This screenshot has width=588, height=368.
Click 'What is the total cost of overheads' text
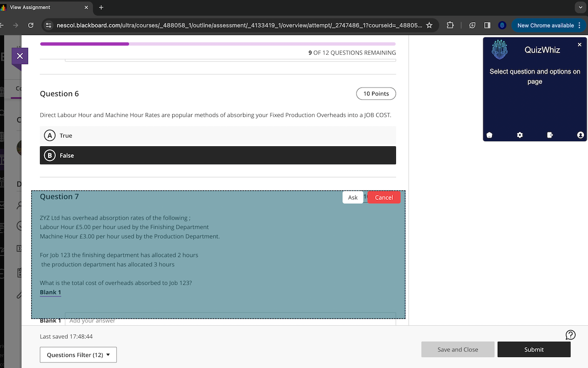116,283
